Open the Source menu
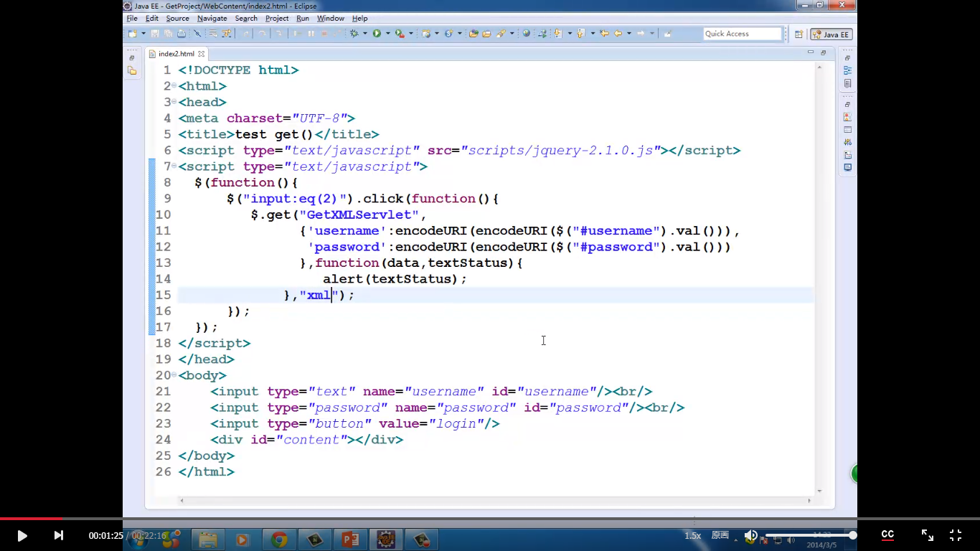Image resolution: width=980 pixels, height=551 pixels. coord(177,18)
